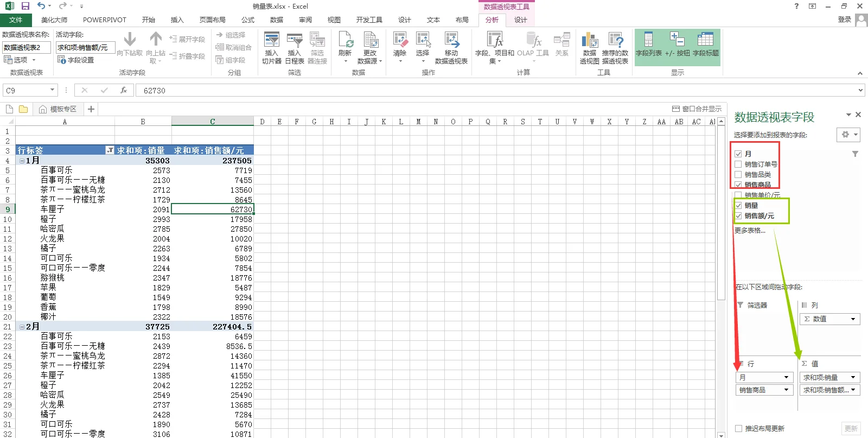The height and width of the screenshot is (438, 868).
Task: Switch to the 插入 (Insert) tab
Action: pyautogui.click(x=177, y=20)
